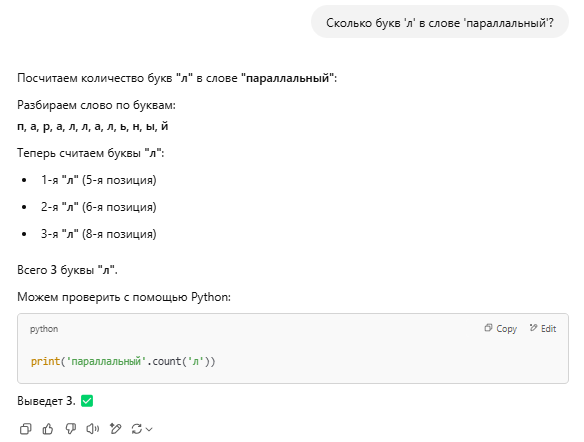Click the 'Можем проверить с помощью Python:' text
584x442 pixels.
tap(124, 297)
